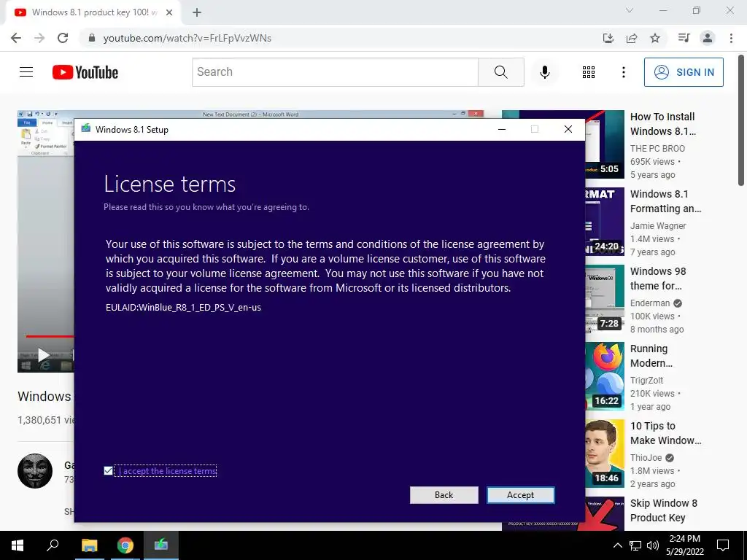The image size is (747, 560).
Task: Open Windows 98 theme video title
Action: 658,278
